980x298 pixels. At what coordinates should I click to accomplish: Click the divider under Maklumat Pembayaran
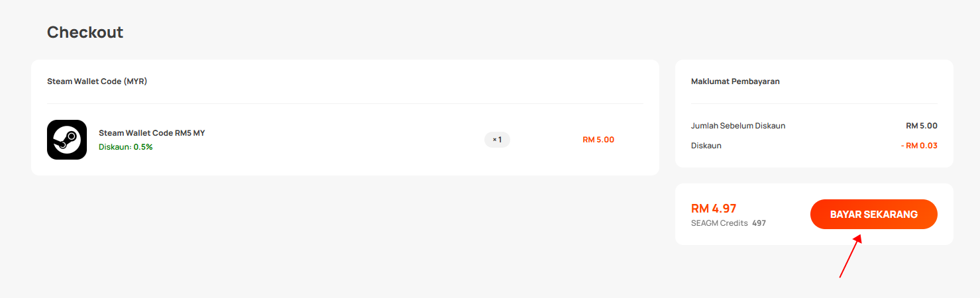coord(814,103)
